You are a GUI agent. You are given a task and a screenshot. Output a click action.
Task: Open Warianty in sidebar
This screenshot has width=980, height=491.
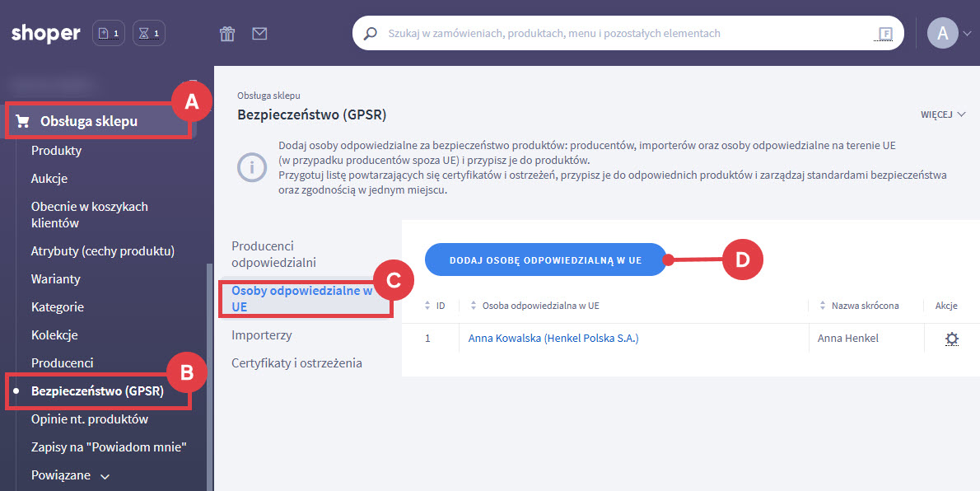point(56,279)
